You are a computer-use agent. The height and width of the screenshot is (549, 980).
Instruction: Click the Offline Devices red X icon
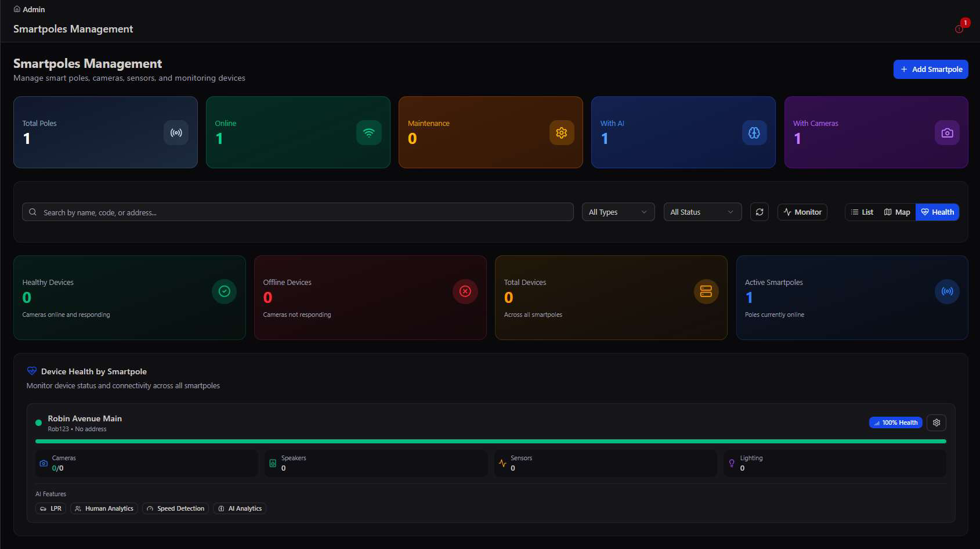tap(465, 291)
